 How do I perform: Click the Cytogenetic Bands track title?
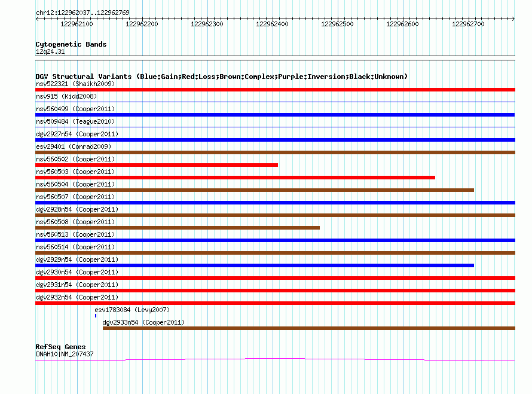point(71,44)
